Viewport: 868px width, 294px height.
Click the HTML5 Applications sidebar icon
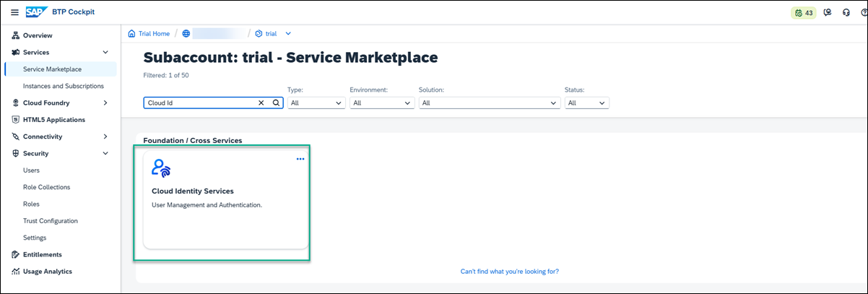(x=16, y=120)
